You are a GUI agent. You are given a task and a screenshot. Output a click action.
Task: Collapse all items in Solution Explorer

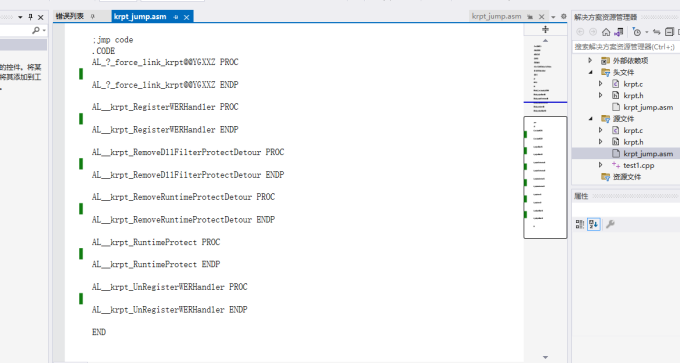click(x=669, y=32)
